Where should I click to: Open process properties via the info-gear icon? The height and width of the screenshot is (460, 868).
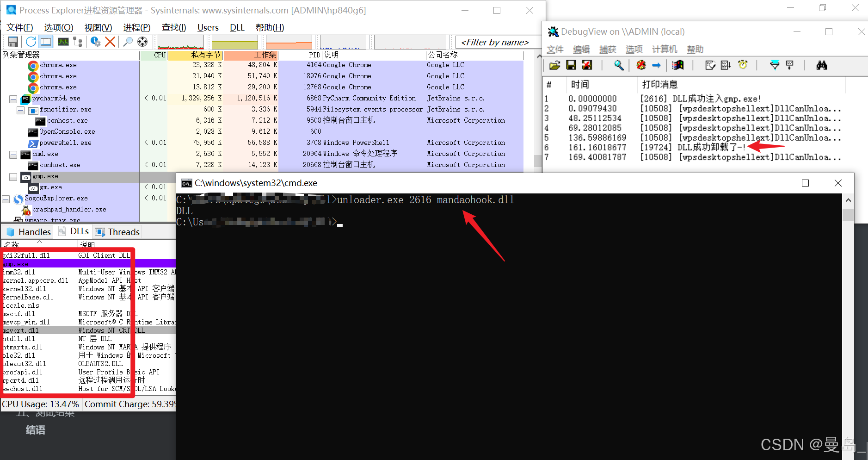click(95, 42)
